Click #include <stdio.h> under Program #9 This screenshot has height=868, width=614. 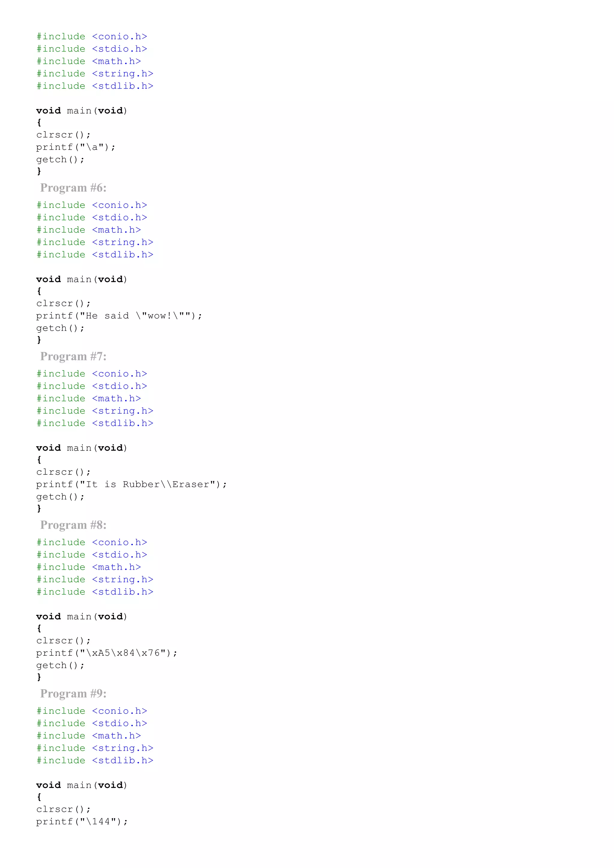91,723
